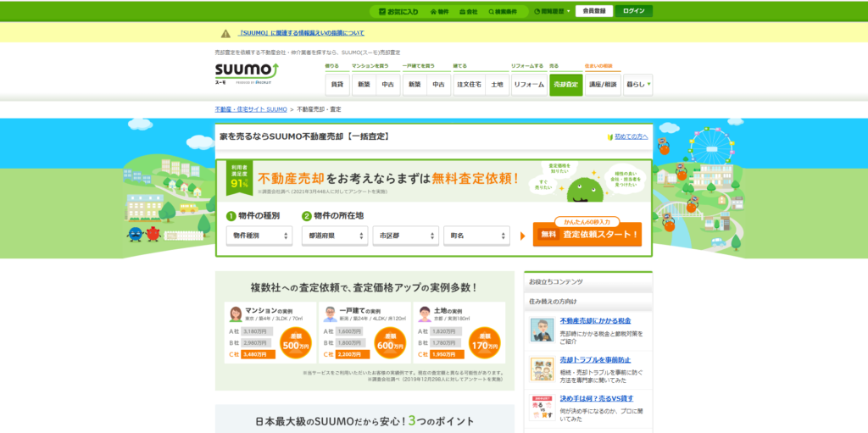Open saved 検索条件 search conditions
Screen dimensions: 868x433
click(x=503, y=11)
